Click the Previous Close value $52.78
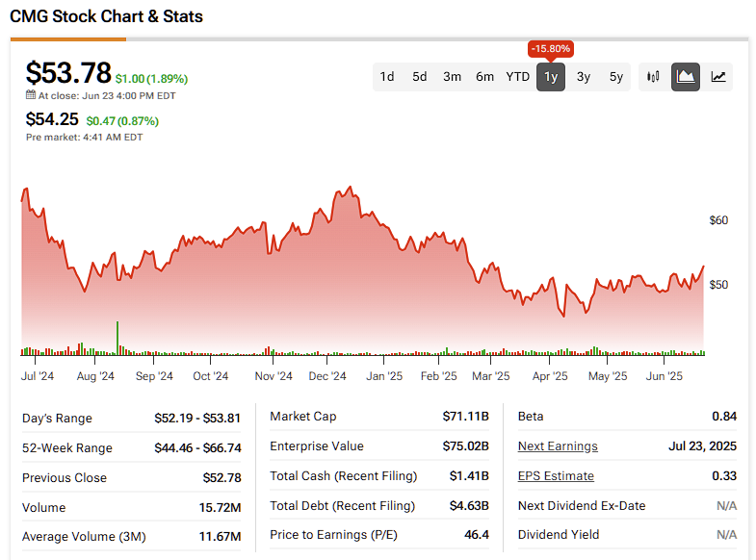 222,477
